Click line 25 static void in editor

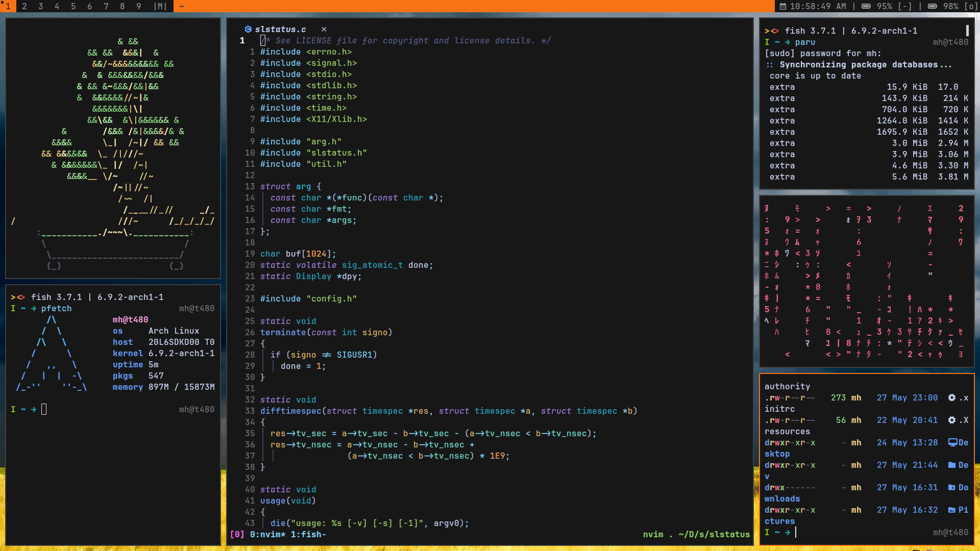pyautogui.click(x=288, y=321)
